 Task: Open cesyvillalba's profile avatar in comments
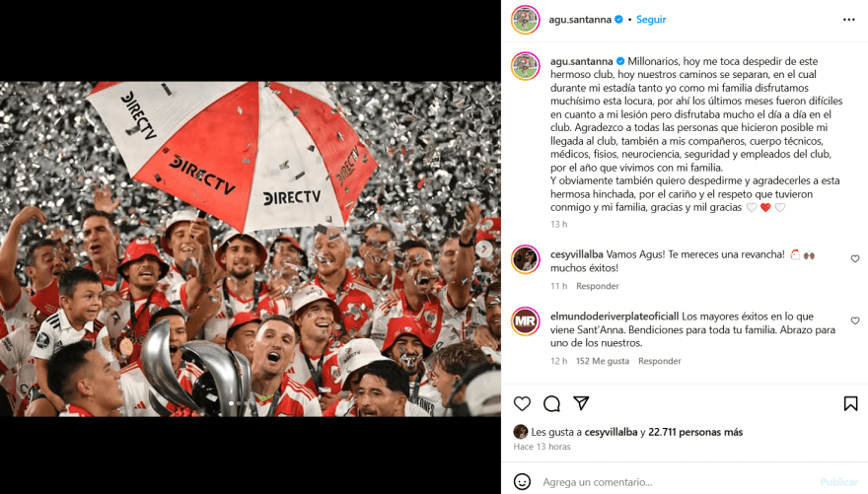pyautogui.click(x=525, y=259)
